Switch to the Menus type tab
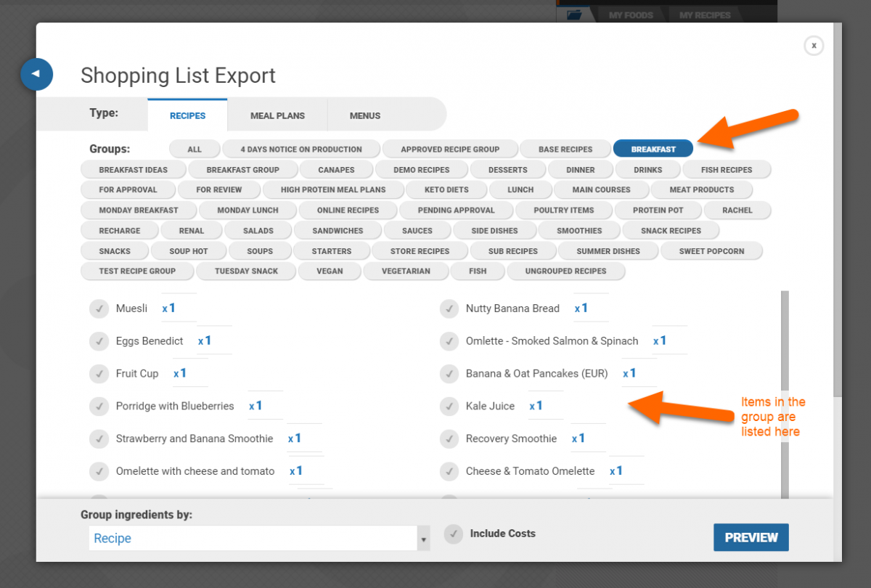The width and height of the screenshot is (871, 588). coord(364,115)
